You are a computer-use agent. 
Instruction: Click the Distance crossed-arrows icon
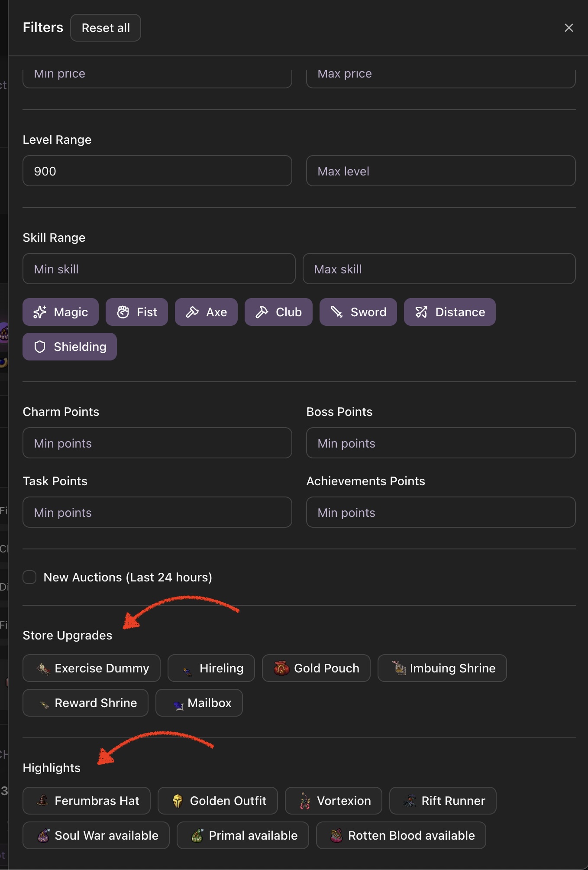coord(421,312)
